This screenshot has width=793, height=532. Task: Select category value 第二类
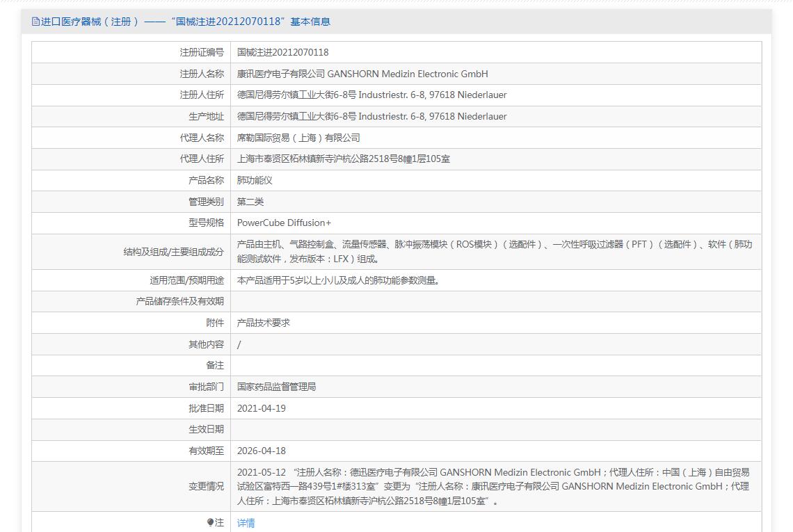point(250,202)
